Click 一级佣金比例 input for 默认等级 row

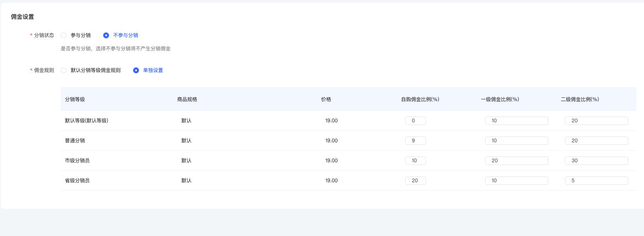click(x=516, y=121)
